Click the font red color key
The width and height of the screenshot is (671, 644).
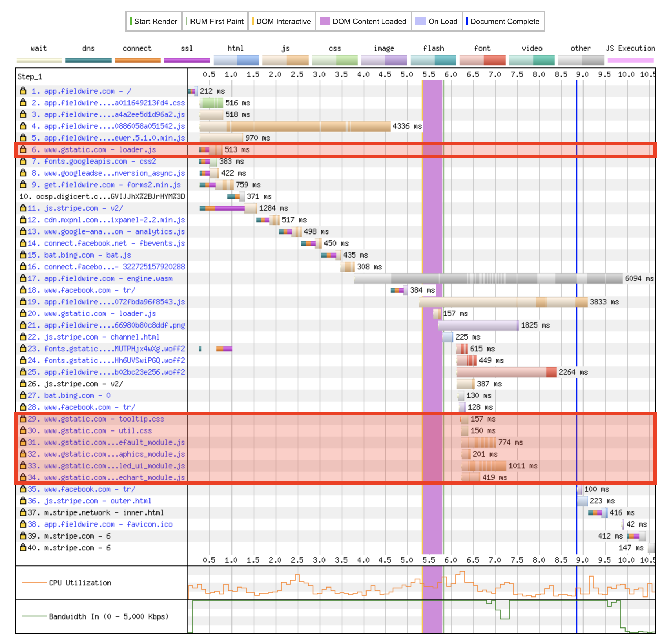pyautogui.click(x=483, y=60)
